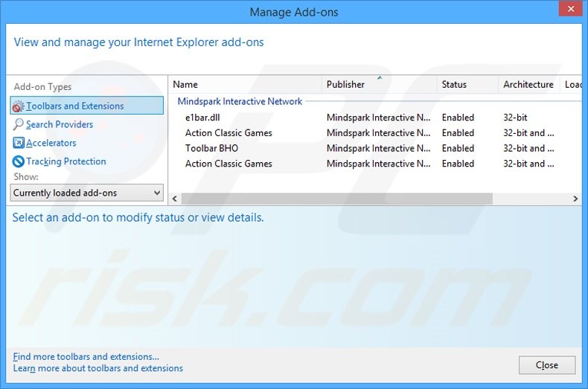Image resolution: width=588 pixels, height=389 pixels.
Task: Click the Mindspark Interactive Network group header
Action: tap(240, 102)
